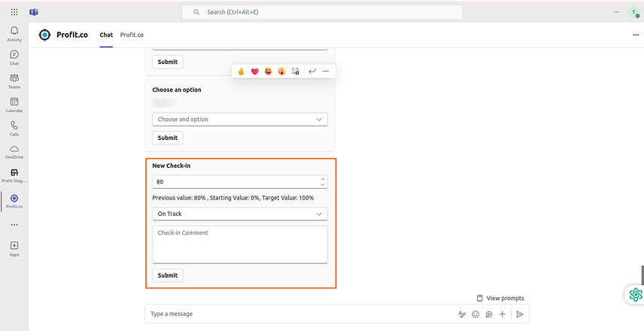Click the Choose an option heading
This screenshot has height=331, width=644.
pyautogui.click(x=177, y=90)
